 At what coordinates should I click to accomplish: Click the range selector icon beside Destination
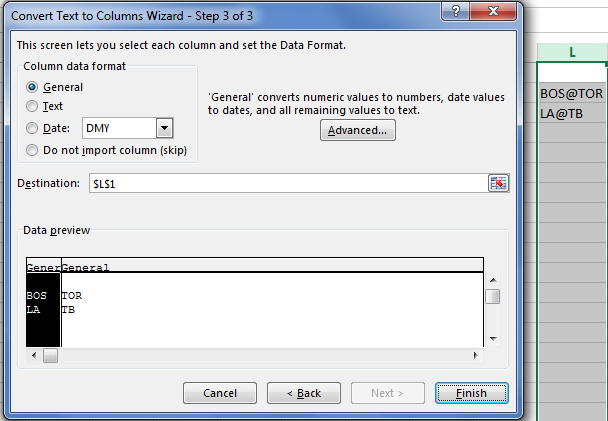(498, 183)
